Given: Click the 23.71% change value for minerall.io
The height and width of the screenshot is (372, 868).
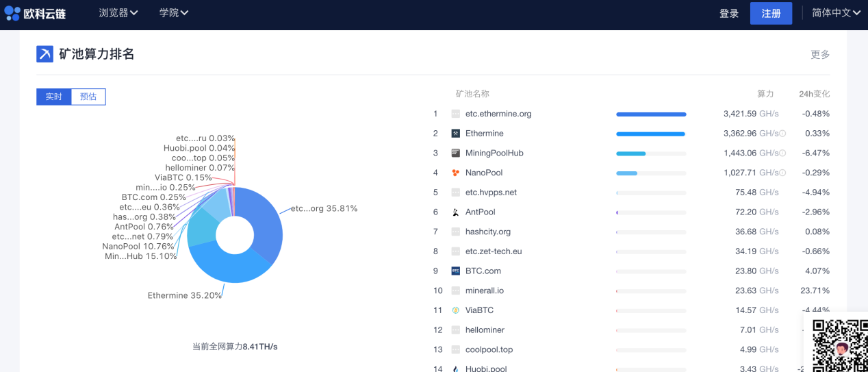Looking at the screenshot, I should click(x=815, y=290).
